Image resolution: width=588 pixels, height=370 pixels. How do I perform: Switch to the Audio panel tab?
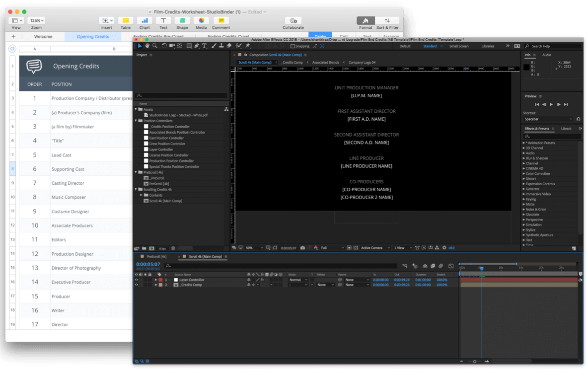547,55
